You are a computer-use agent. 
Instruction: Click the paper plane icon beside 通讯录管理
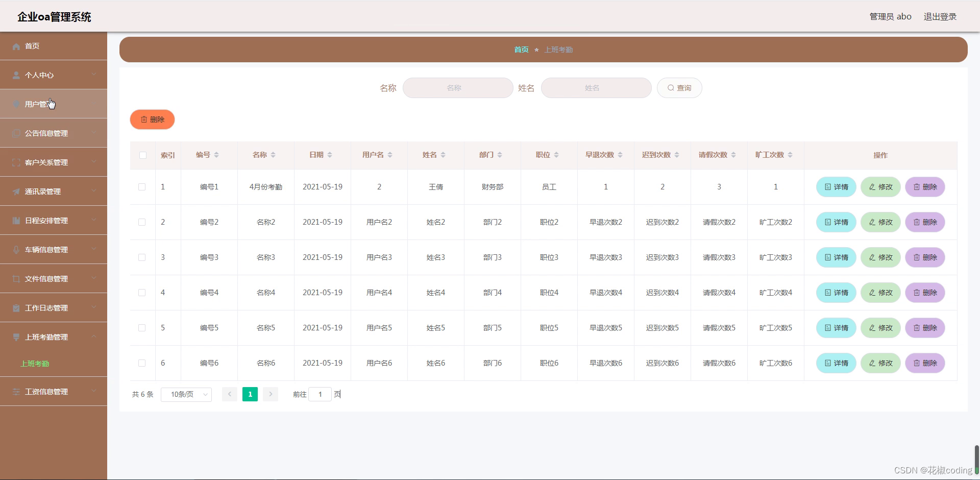pos(16,192)
